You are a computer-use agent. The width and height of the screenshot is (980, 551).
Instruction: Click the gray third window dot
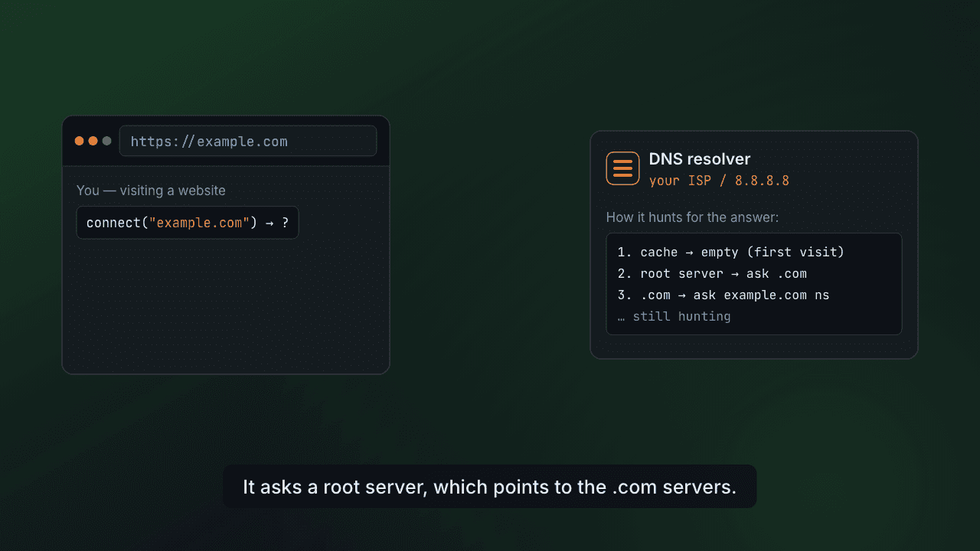[x=106, y=141]
